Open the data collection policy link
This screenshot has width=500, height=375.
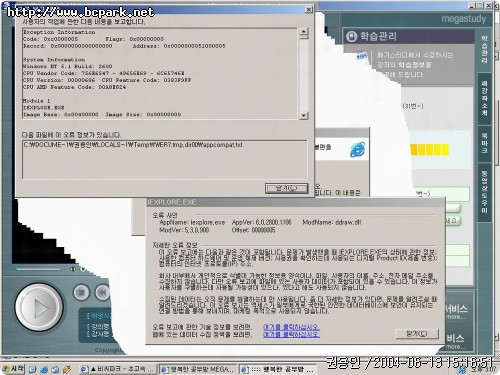291,334
